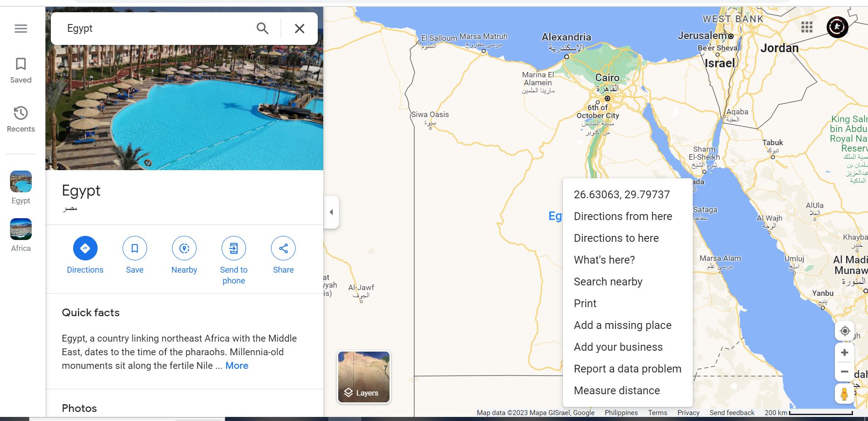Choose Report a data problem
This screenshot has height=421, width=868.
click(x=628, y=369)
